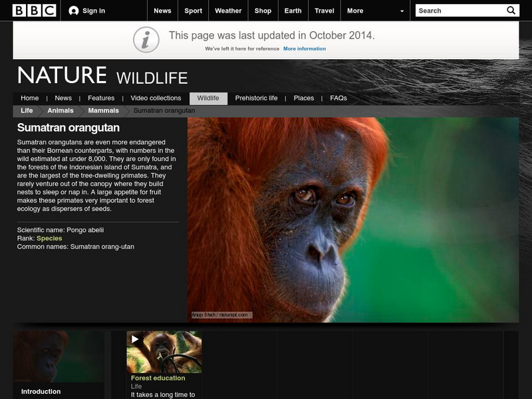Click the More menu label

[355, 11]
